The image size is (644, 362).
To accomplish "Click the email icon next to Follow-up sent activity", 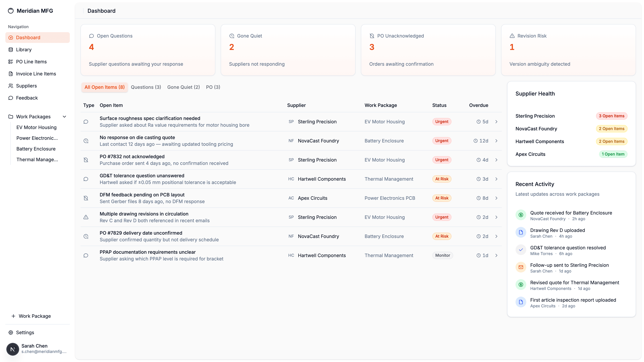I will 521,267.
